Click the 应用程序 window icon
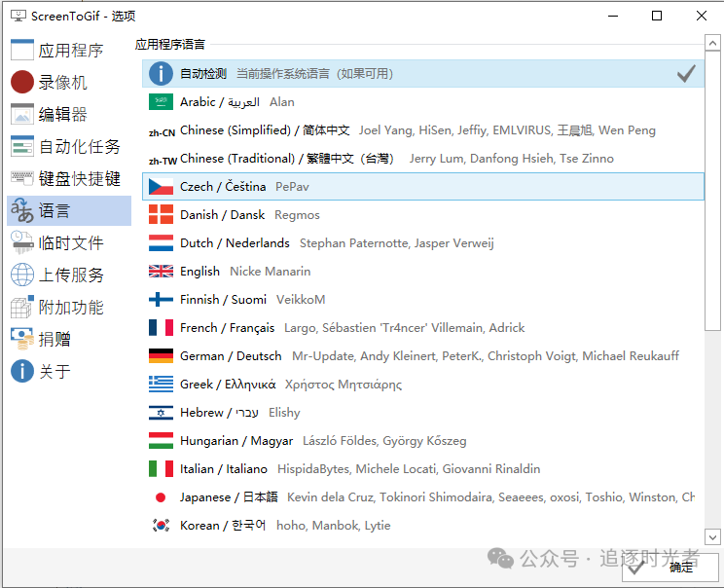This screenshot has height=588, width=724. click(22, 50)
